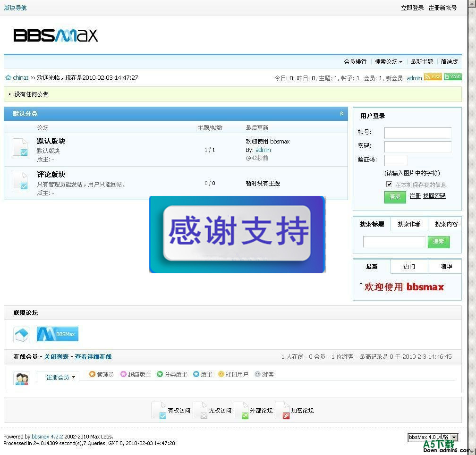Viewport: 476px width, 455px height.
Task: Click the clock icon beside 42秒前
Action: click(x=248, y=158)
